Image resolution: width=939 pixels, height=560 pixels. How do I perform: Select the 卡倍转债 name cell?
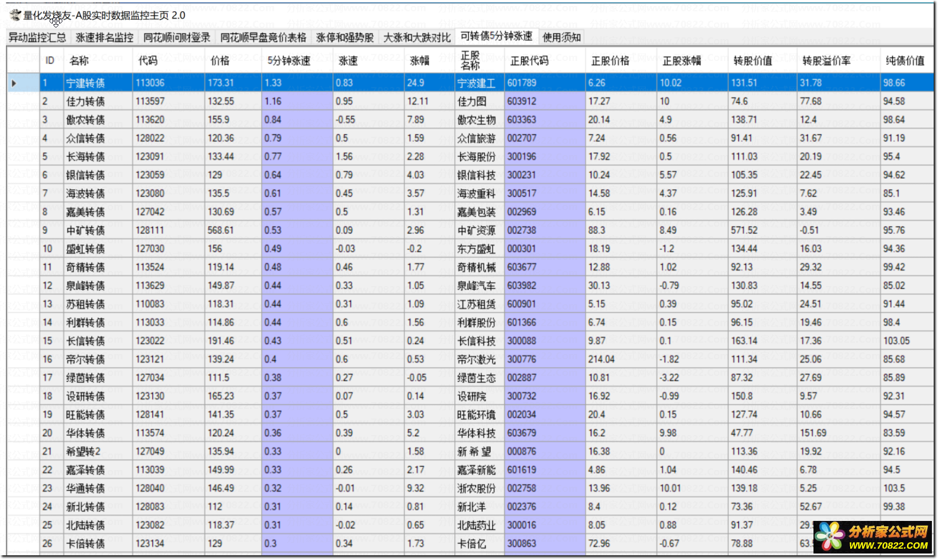98,543
